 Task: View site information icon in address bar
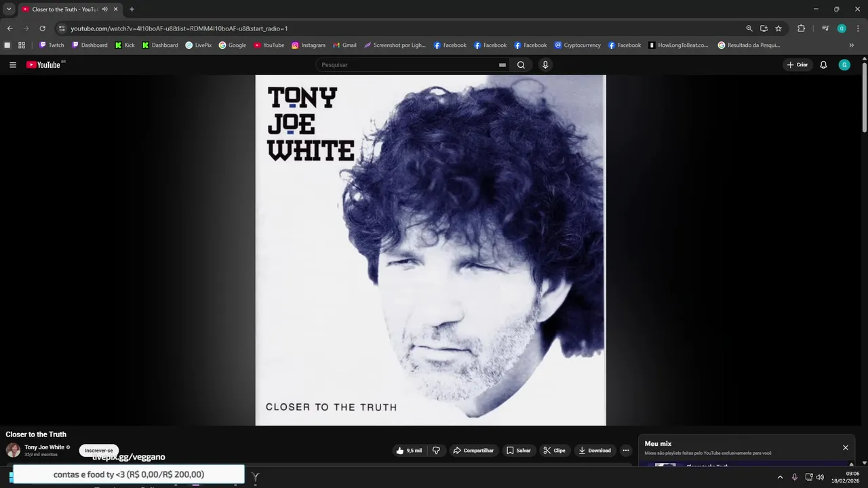pyautogui.click(x=62, y=28)
